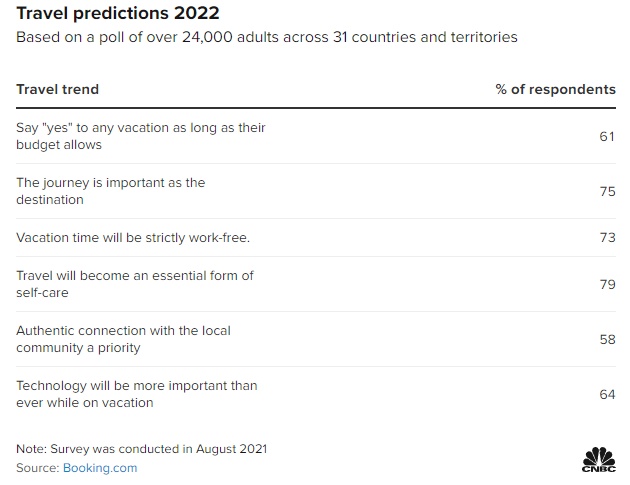
Task: Click the poll description subtitle text
Action: tap(266, 38)
